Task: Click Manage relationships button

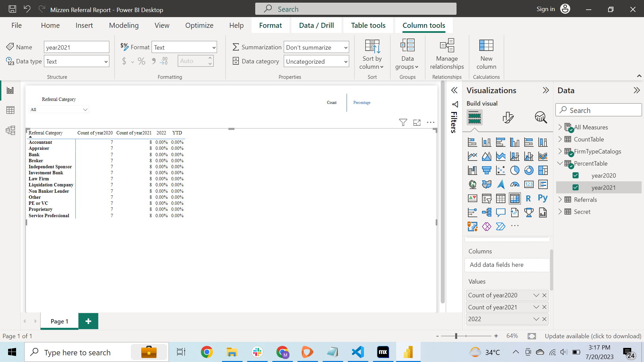Action: [447, 55]
